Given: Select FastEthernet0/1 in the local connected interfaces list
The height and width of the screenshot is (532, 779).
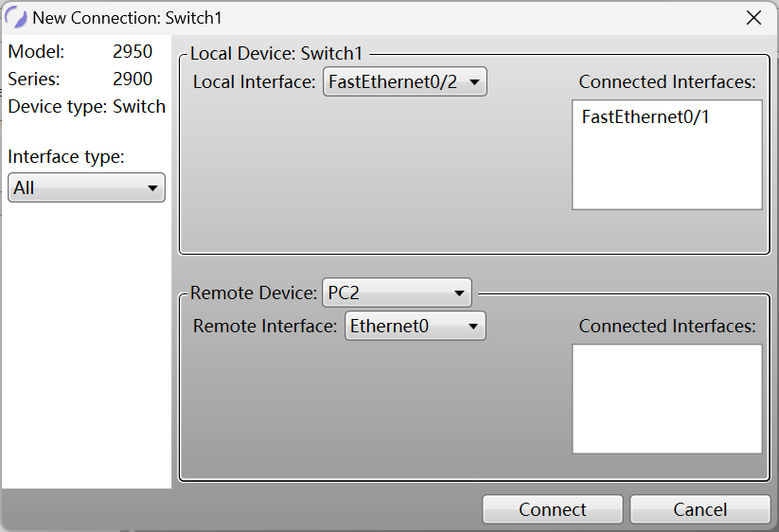Looking at the screenshot, I should (646, 117).
